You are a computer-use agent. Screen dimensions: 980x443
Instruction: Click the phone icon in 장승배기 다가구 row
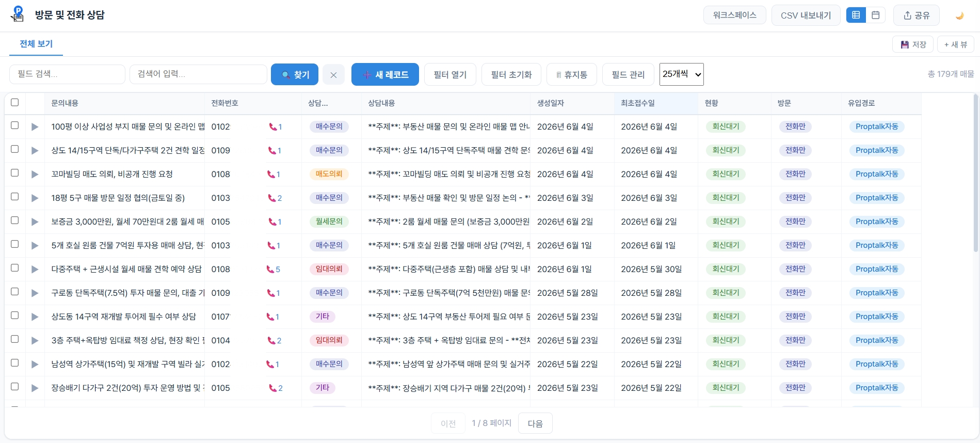(x=273, y=388)
